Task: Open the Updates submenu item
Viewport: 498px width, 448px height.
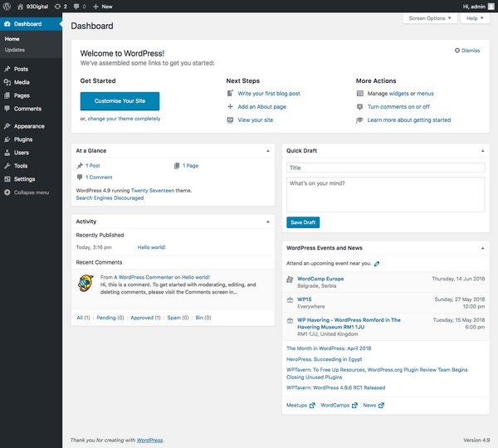Action: tap(15, 50)
